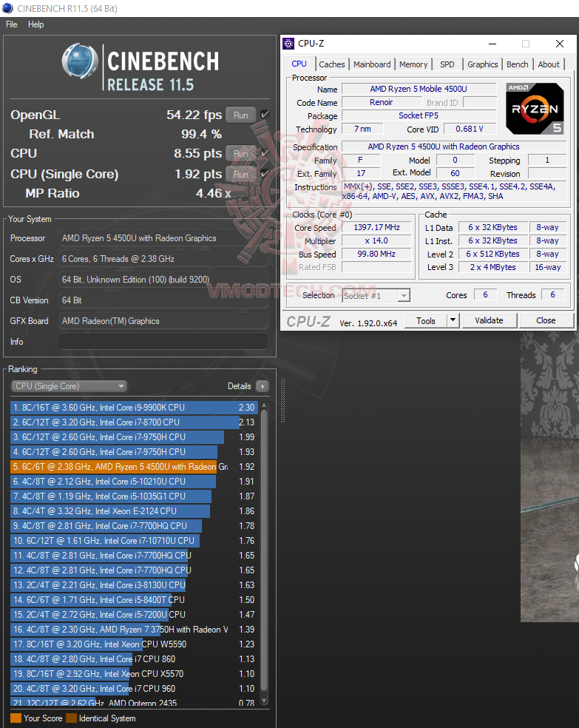
Task: Click the Close button in CPU-Z
Action: coord(546,320)
